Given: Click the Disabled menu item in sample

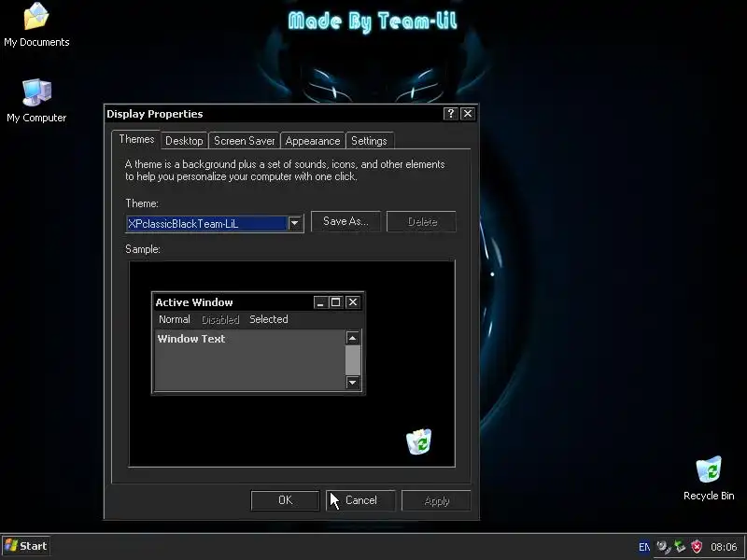Looking at the screenshot, I should coord(220,319).
